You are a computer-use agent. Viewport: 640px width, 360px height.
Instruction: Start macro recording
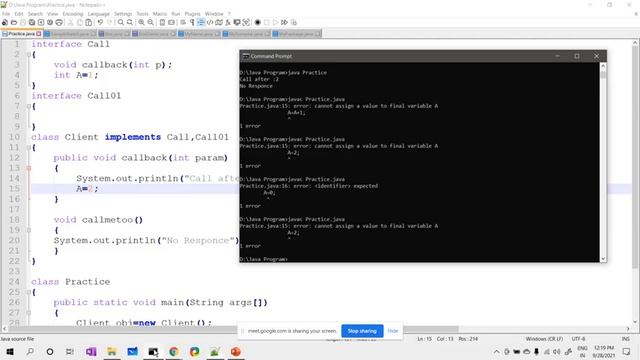pos(258,22)
